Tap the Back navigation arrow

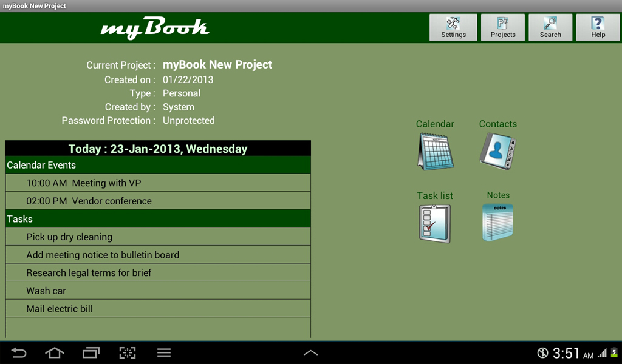coord(18,352)
